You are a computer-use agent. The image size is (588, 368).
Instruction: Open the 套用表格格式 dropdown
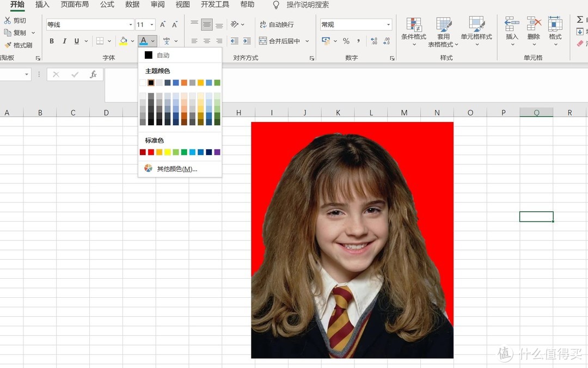(x=444, y=32)
